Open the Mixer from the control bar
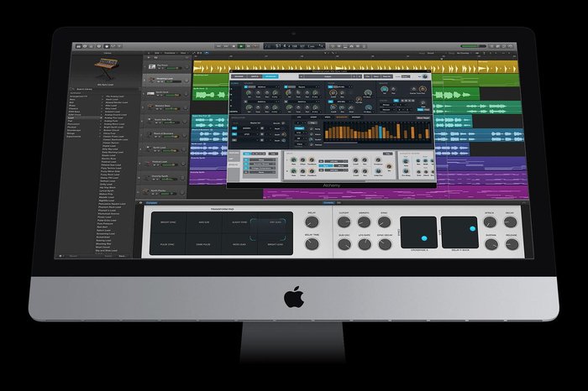 tap(113, 46)
